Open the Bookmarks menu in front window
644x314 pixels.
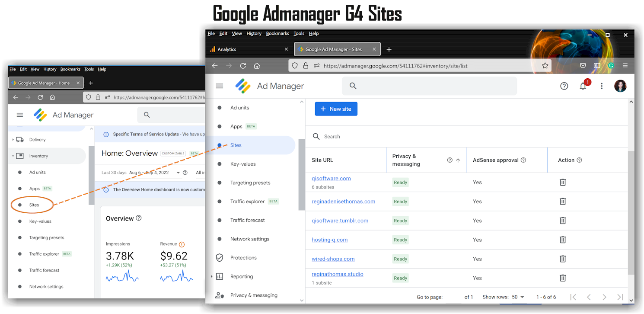coord(277,34)
